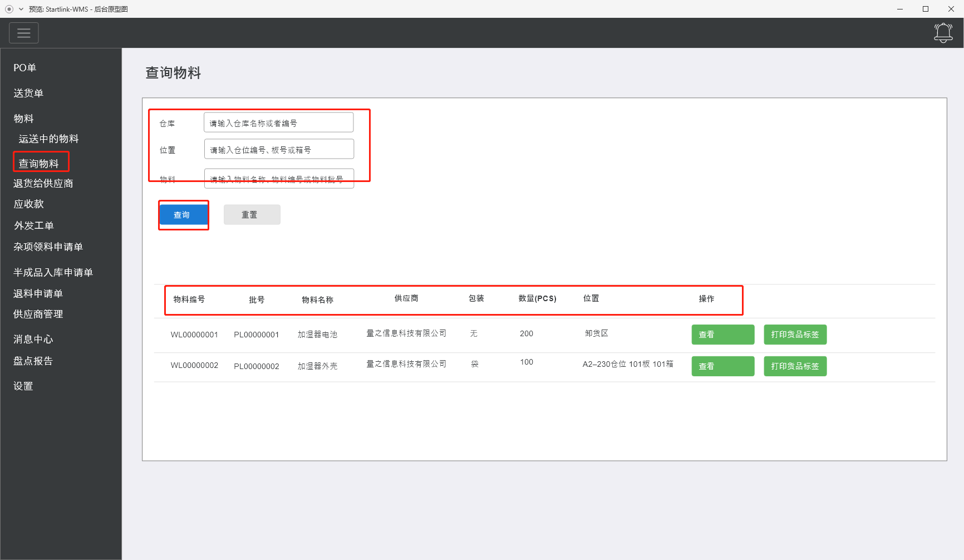This screenshot has height=560, width=964.
Task: Click 查看 for WL00000001
Action: 723,335
